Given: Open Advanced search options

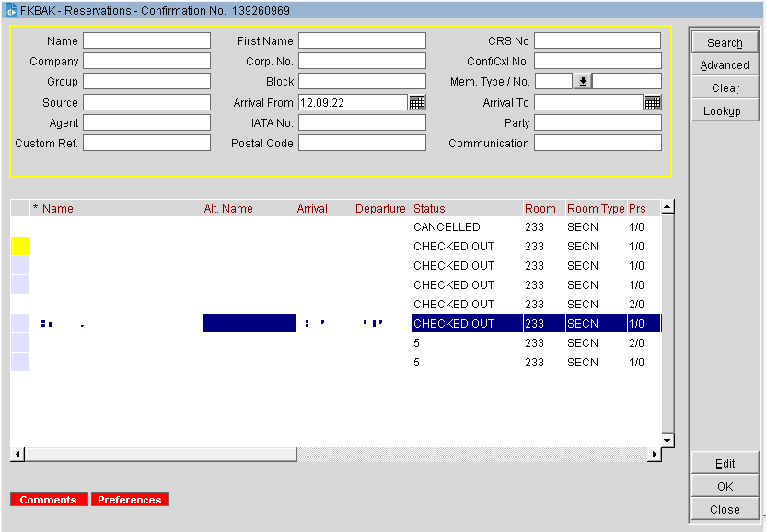Looking at the screenshot, I should click(725, 65).
